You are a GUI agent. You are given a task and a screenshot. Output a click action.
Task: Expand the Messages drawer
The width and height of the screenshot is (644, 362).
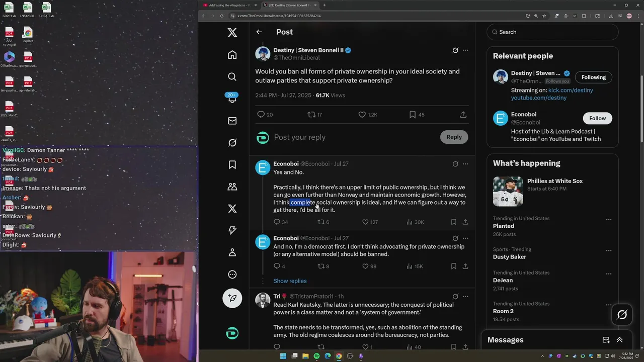click(619, 340)
